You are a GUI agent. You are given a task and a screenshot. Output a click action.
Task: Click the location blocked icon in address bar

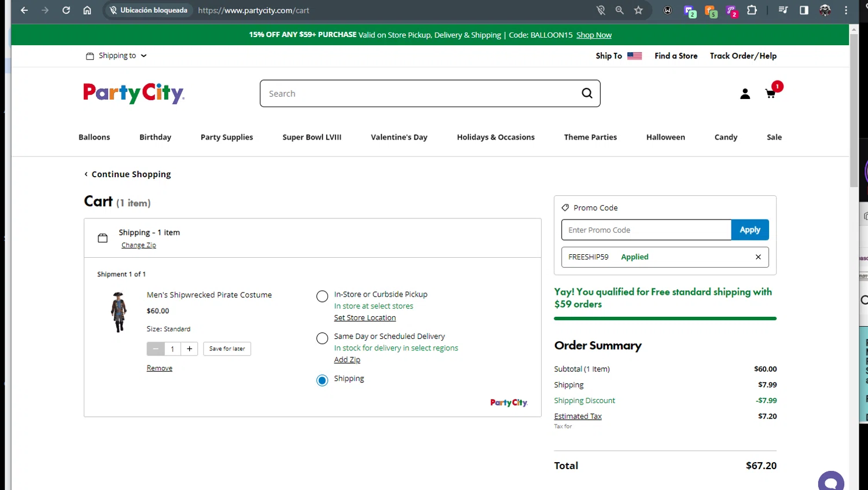601,10
